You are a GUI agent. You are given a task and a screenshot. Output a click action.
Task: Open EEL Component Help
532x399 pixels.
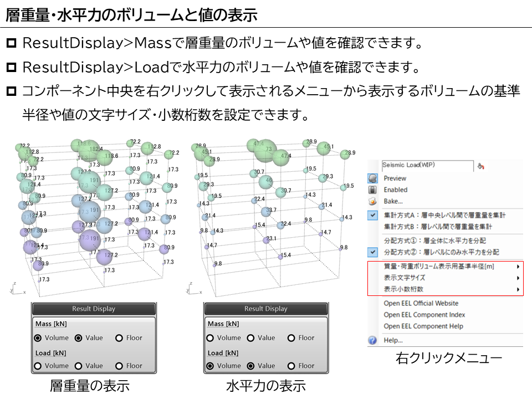pos(423,326)
